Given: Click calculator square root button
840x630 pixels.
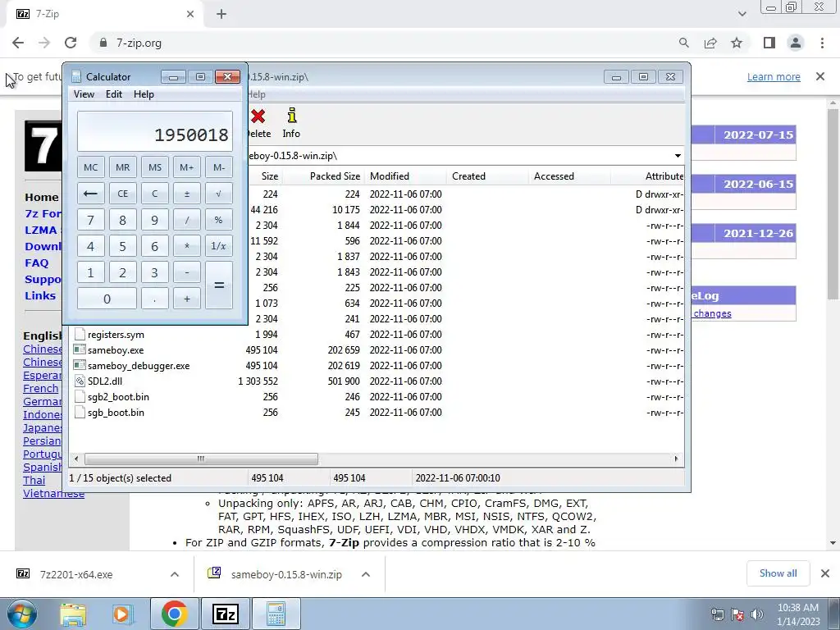Looking at the screenshot, I should click(218, 194).
